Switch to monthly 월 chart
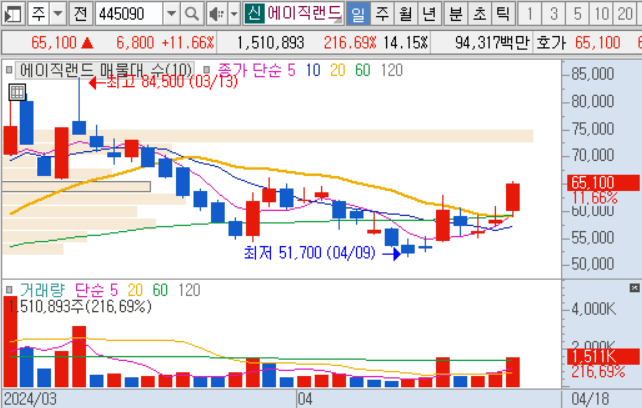 point(405,14)
